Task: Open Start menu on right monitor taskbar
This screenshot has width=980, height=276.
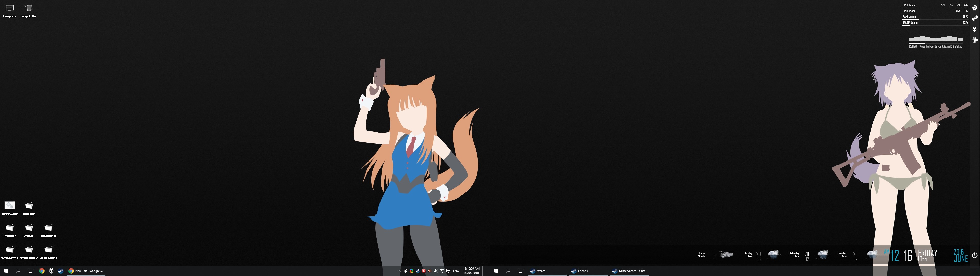Action: tap(496, 271)
